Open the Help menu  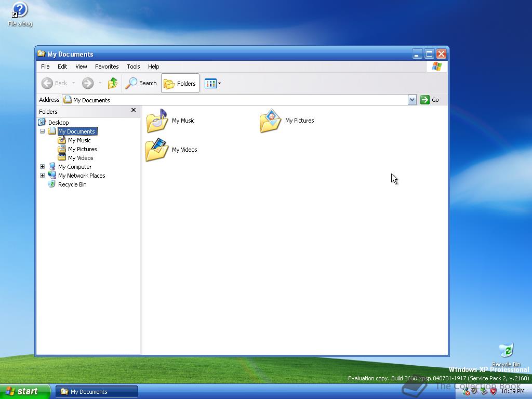[x=153, y=66]
